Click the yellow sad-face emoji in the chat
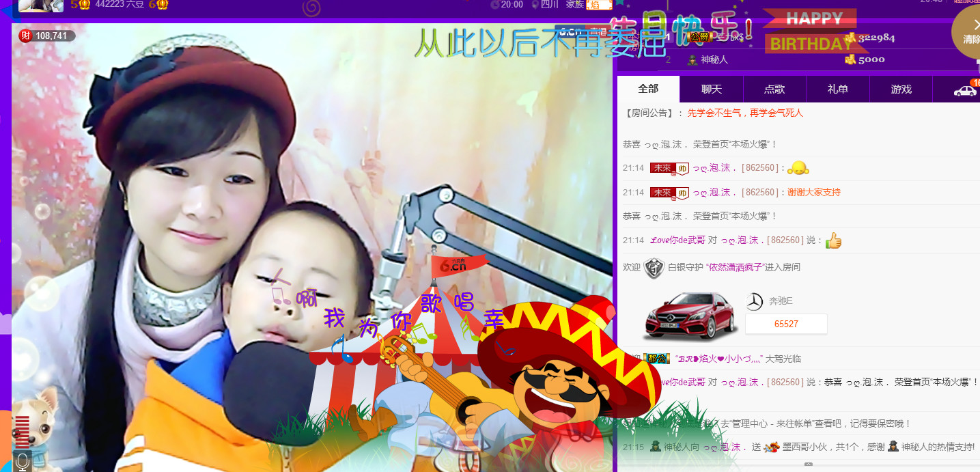This screenshot has height=472, width=980. (x=798, y=168)
